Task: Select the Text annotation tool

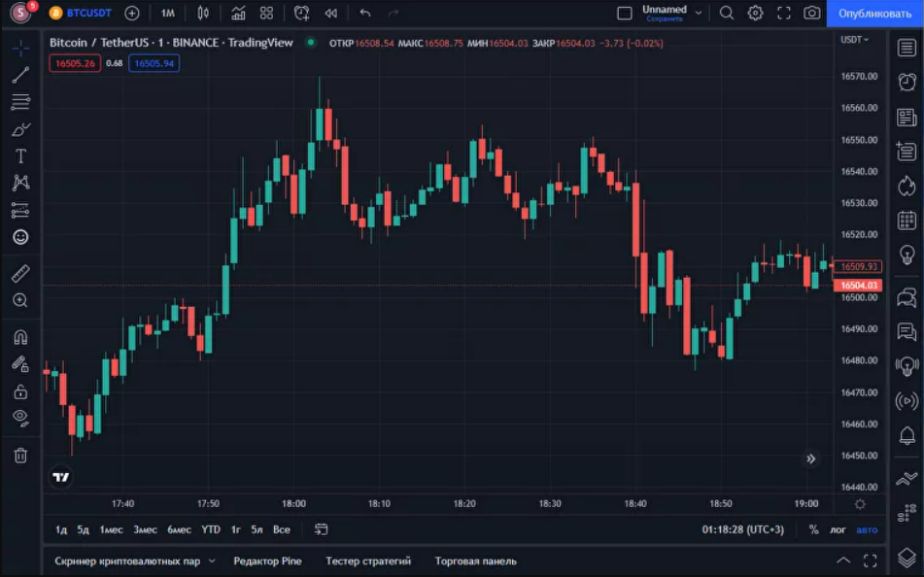Action: pos(20,155)
